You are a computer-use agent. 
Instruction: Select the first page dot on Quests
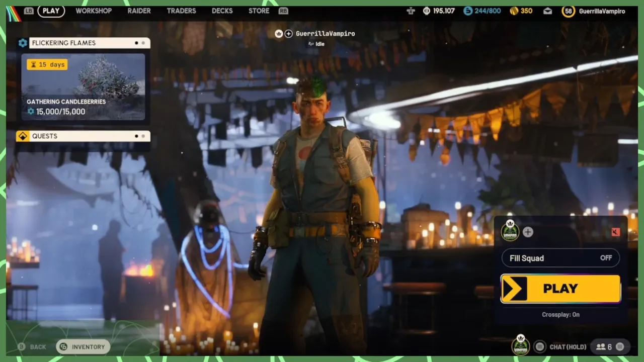click(136, 136)
